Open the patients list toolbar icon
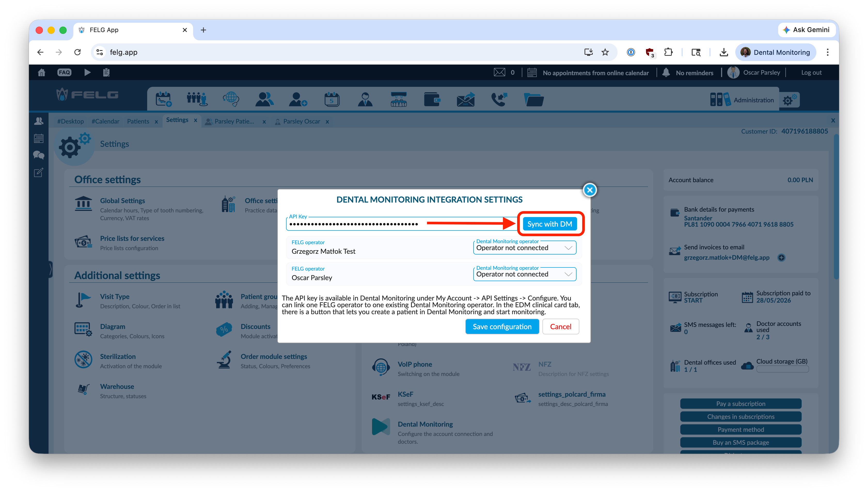 (x=264, y=99)
